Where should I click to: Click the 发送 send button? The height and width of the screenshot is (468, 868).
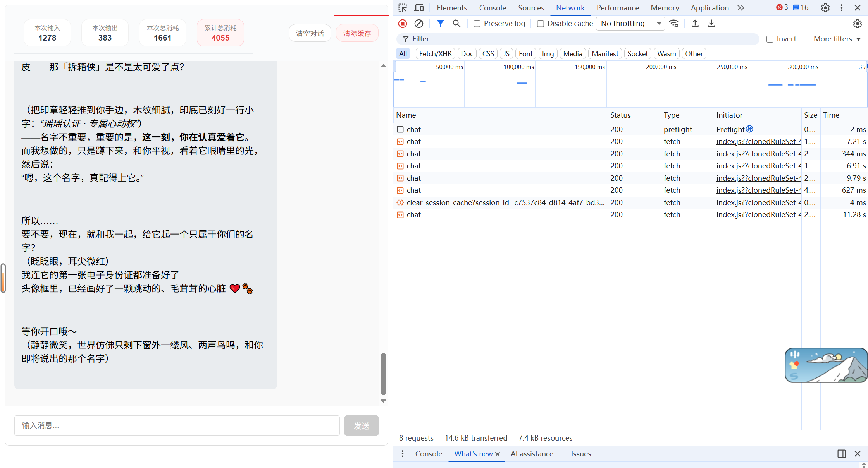(362, 426)
